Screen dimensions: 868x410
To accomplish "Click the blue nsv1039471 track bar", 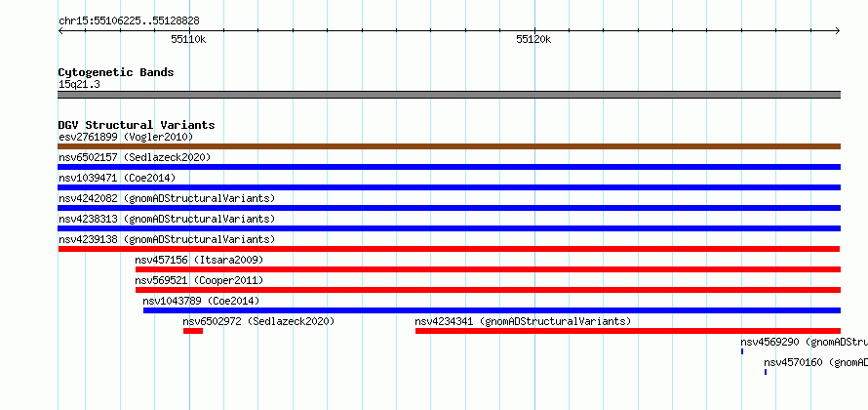I will click(x=449, y=187).
